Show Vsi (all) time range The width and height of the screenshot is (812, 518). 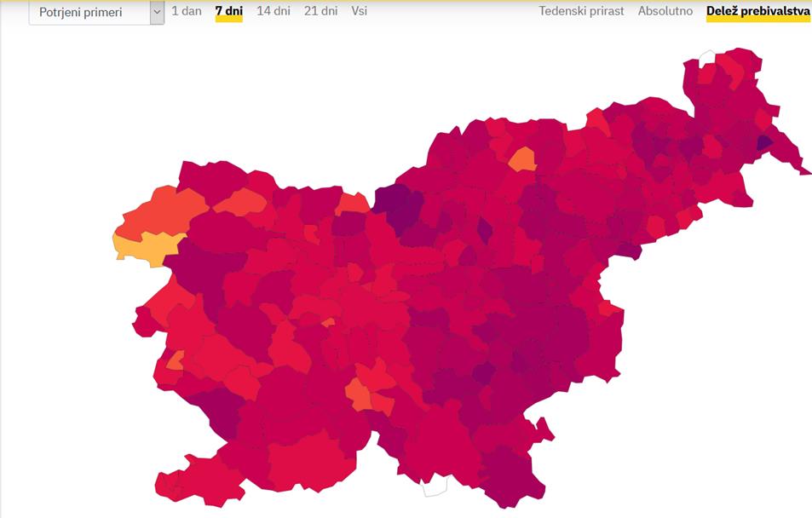(x=359, y=11)
